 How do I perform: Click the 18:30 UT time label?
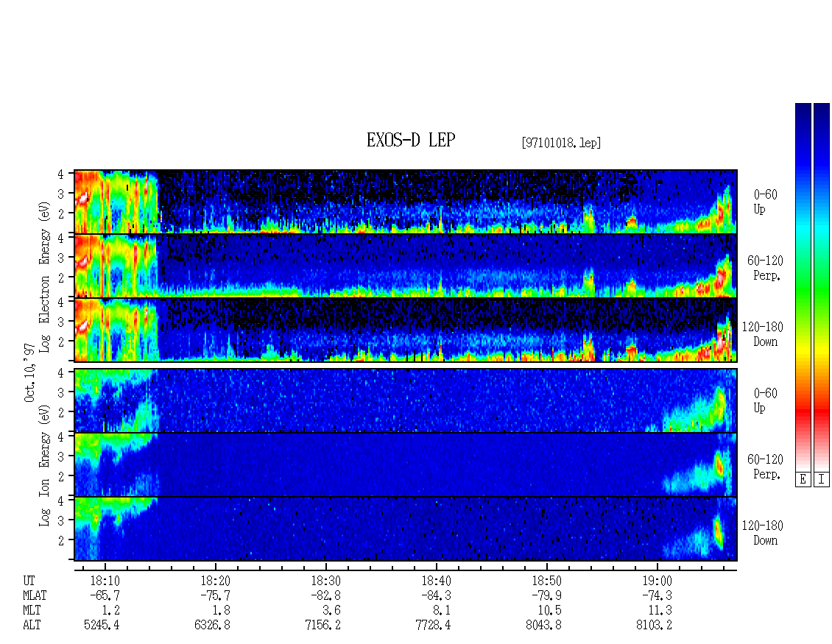pos(325,581)
